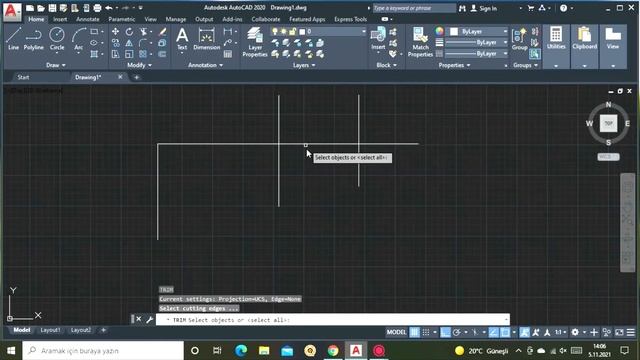This screenshot has width=640, height=360.
Task: Click the MODEL space button
Action: (396, 332)
